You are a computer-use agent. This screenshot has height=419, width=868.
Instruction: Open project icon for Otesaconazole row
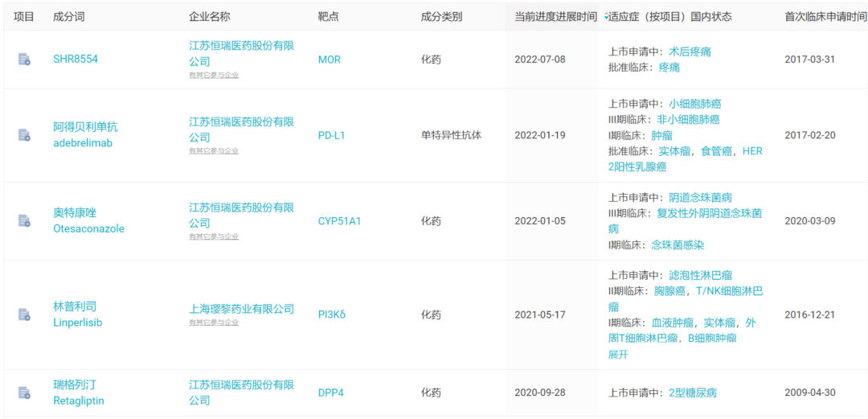(24, 220)
